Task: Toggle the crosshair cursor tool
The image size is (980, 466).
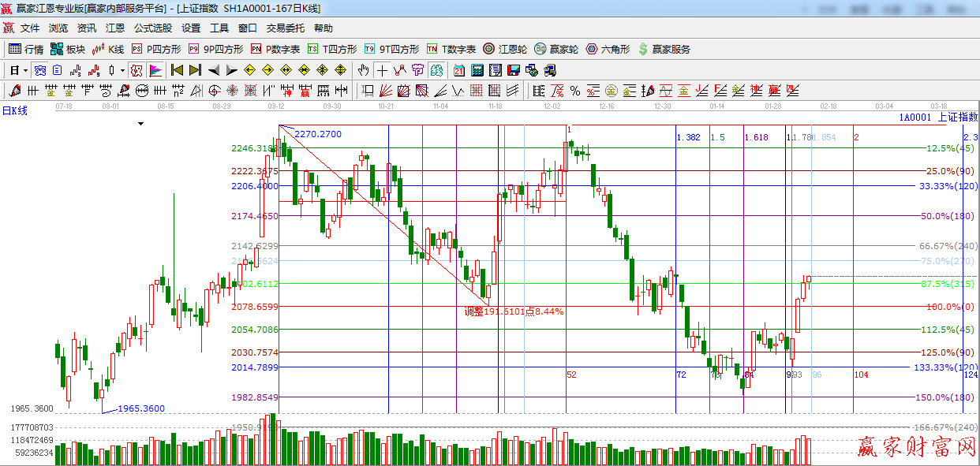Action: coord(382,70)
